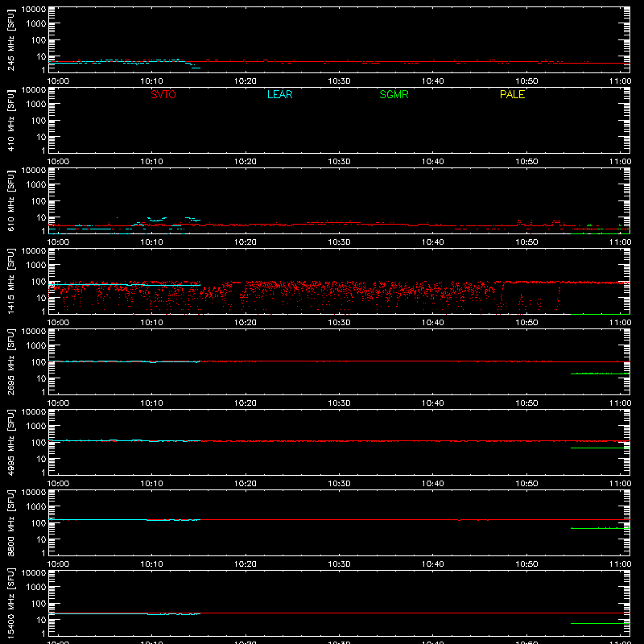The height and width of the screenshot is (644, 644).
Task: Click the cyan LEAR trace in 1415 MHz panel
Action: [125, 285]
